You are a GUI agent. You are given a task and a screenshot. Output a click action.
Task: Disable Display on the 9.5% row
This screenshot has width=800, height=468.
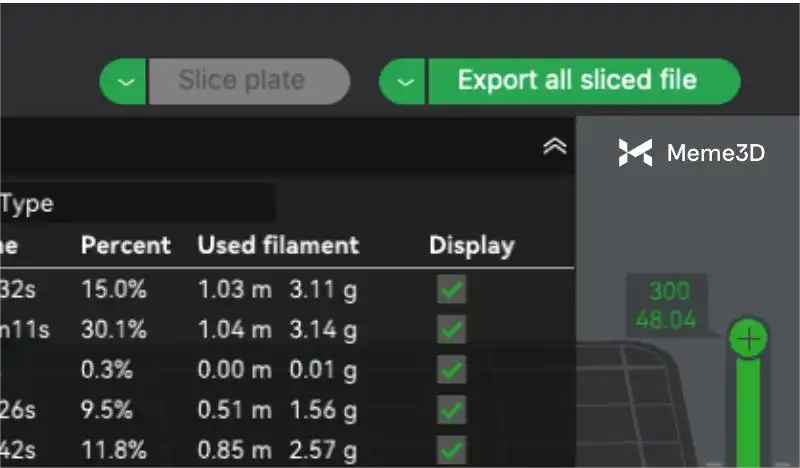(x=452, y=410)
